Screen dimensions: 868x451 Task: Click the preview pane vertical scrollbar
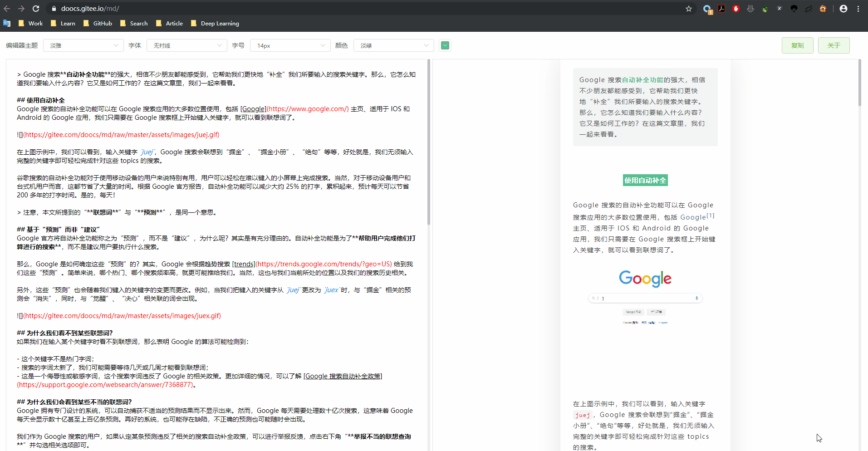(x=860, y=83)
